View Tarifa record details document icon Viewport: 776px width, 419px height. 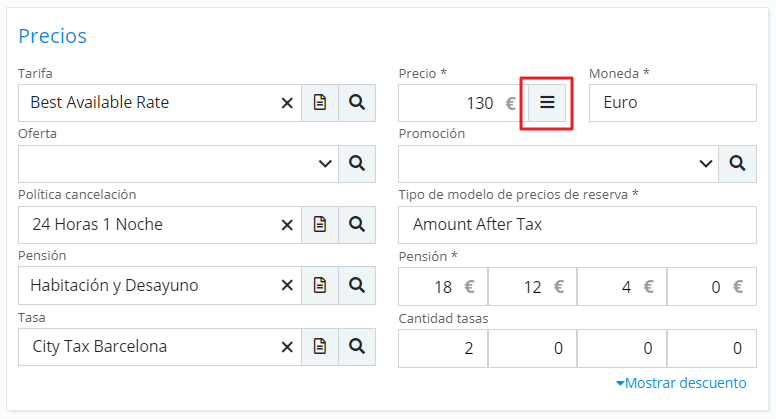click(x=320, y=103)
